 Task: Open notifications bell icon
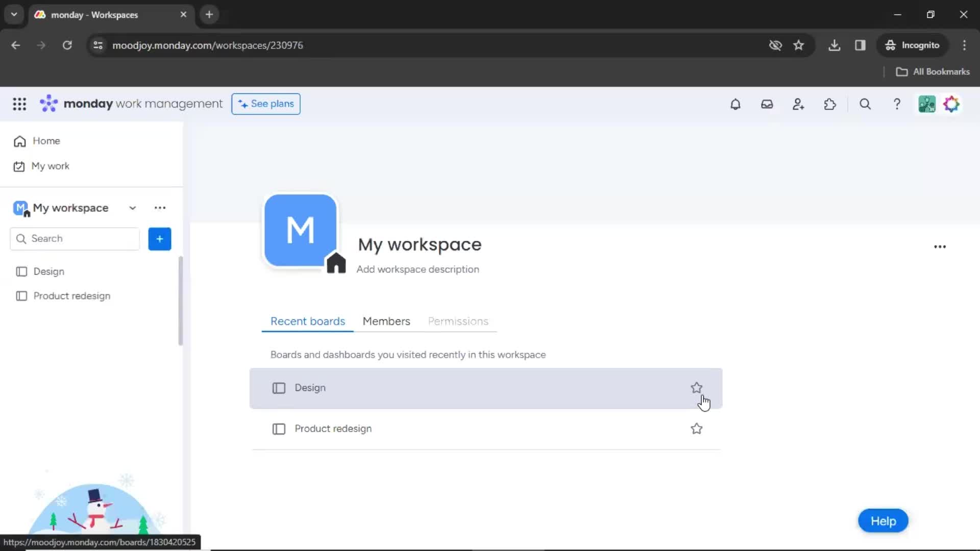pos(735,104)
